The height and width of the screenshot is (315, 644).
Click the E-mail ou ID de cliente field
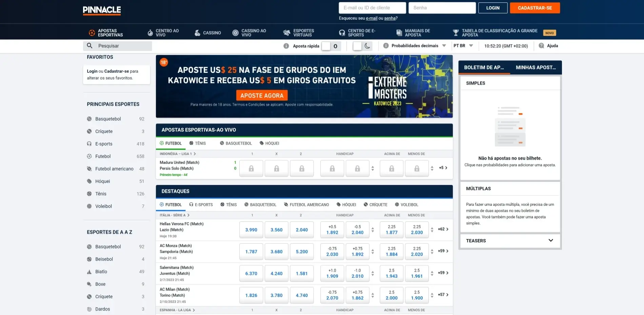click(372, 8)
